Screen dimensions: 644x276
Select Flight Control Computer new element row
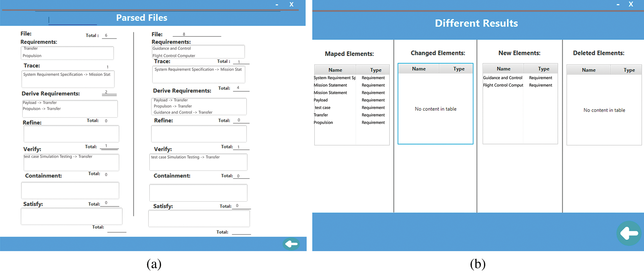(x=503, y=85)
